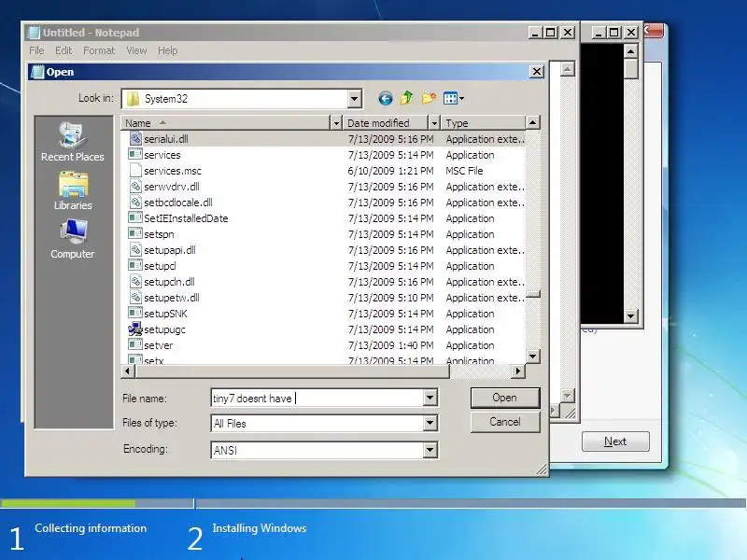Select the setupapi.dll file icon
The height and width of the screenshot is (560, 747).
(x=135, y=249)
